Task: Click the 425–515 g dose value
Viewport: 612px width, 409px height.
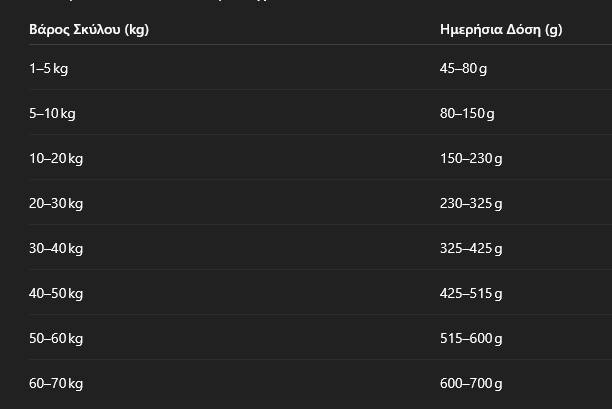Action: coord(471,293)
